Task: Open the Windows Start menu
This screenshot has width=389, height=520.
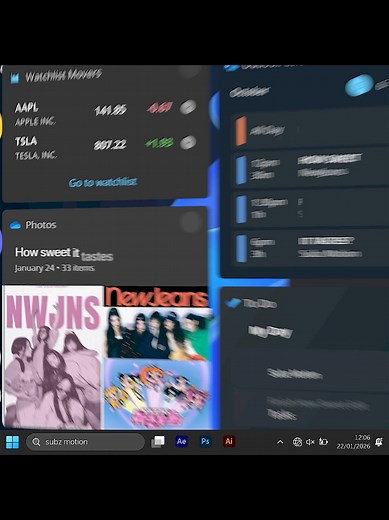Action: pyautogui.click(x=12, y=442)
